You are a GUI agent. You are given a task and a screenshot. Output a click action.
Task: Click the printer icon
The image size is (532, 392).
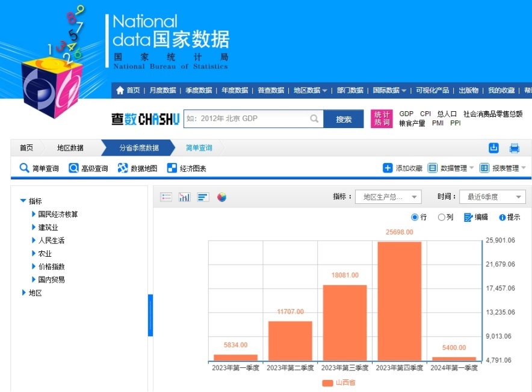click(x=515, y=148)
